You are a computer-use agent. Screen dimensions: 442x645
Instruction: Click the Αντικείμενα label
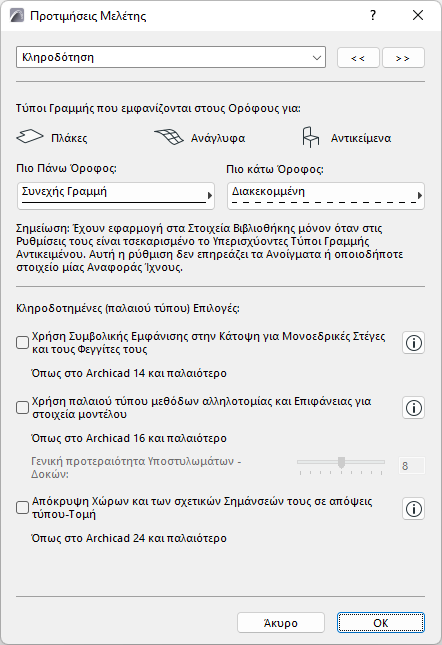(361, 138)
